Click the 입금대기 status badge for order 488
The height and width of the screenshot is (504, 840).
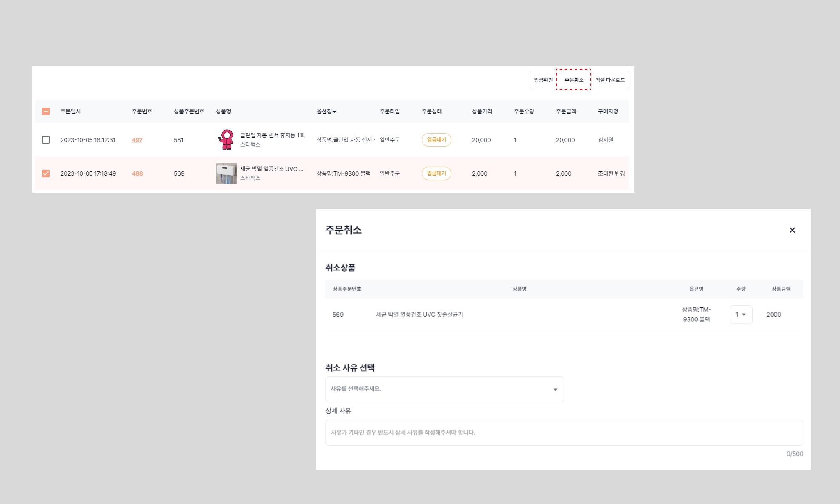[436, 173]
